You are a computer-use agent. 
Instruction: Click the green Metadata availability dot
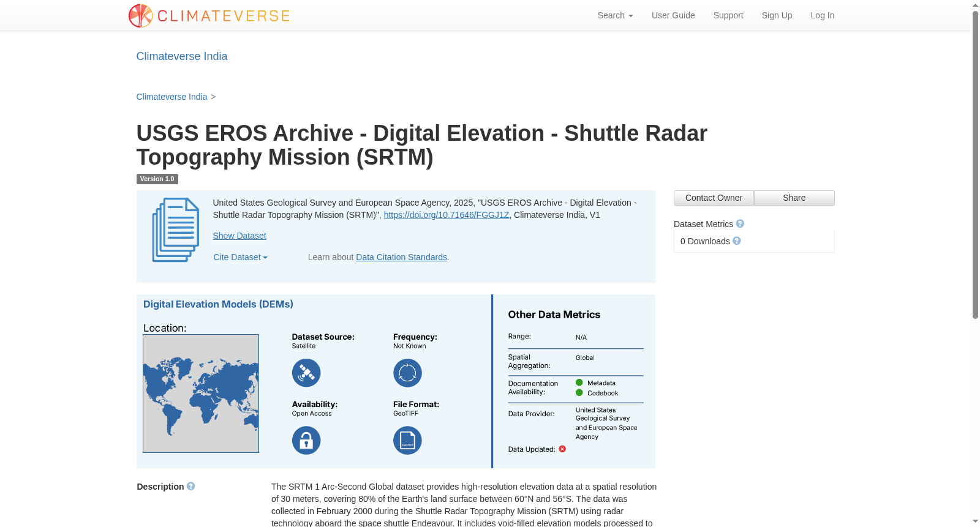pyautogui.click(x=579, y=383)
